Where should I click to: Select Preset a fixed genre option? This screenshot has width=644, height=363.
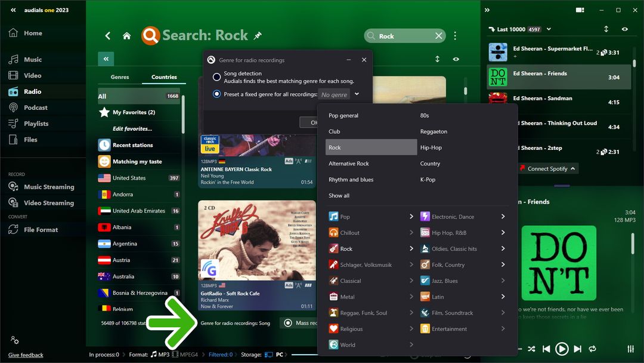click(217, 94)
